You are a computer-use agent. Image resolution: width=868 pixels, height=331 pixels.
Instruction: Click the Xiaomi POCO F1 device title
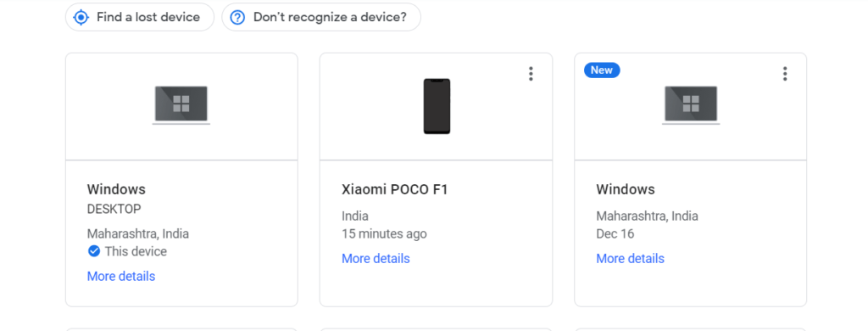point(395,189)
